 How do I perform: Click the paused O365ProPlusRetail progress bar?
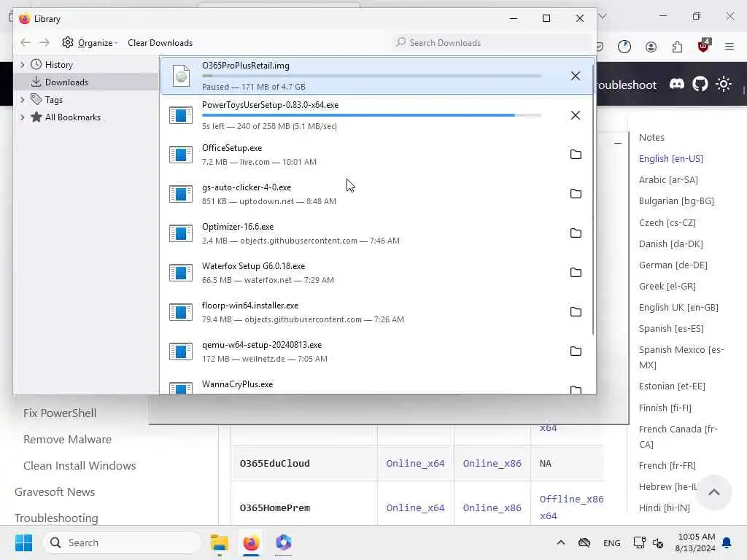click(371, 76)
